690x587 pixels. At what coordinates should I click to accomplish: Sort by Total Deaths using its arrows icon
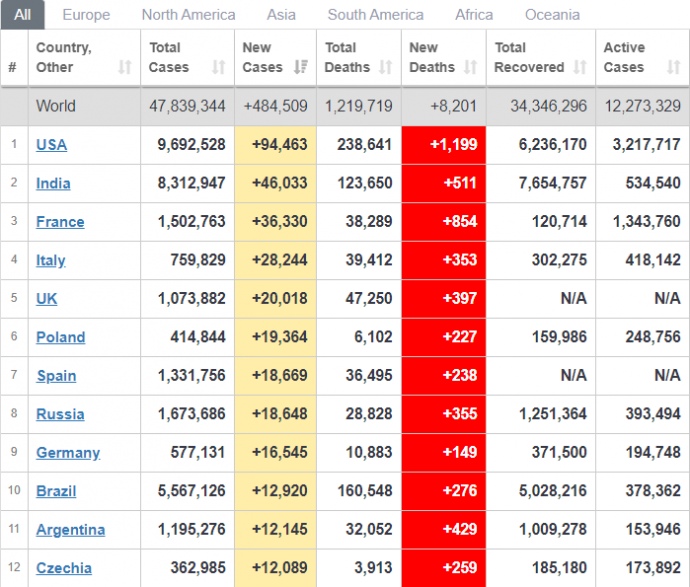click(387, 67)
